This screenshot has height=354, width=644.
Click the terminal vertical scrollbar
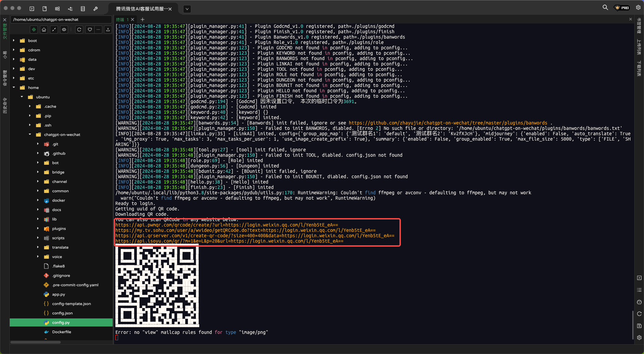633,325
